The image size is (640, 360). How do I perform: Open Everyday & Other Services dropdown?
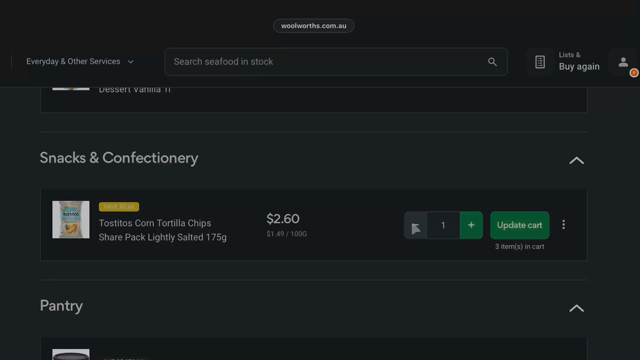[80, 62]
